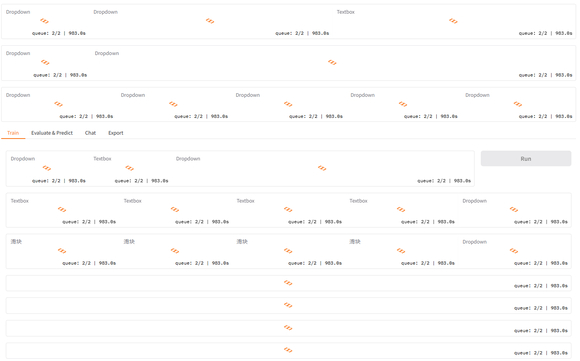
Task: Click the third 滑块 slider
Action: coord(289,251)
